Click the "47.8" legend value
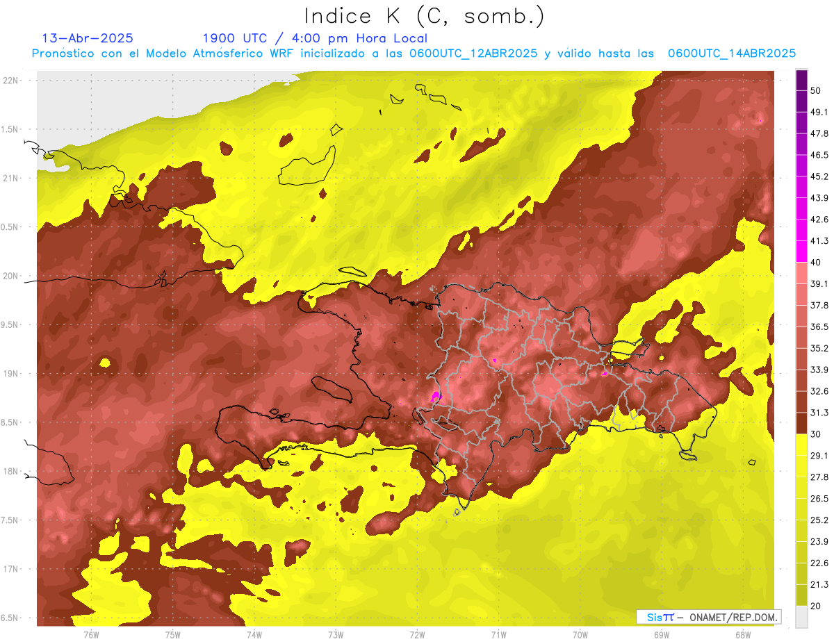The image size is (834, 644). pyautogui.click(x=819, y=133)
